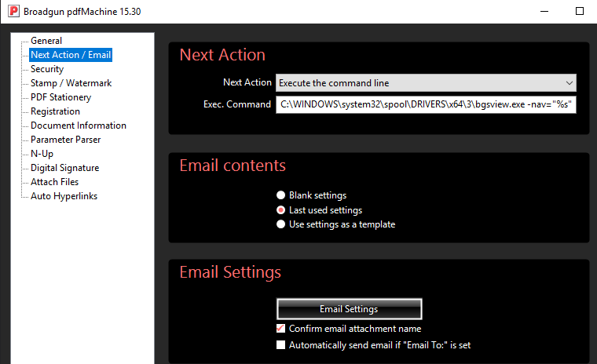Viewport: 597px width, 364px height.
Task: Click the Exec. Command input field
Action: tap(426, 104)
